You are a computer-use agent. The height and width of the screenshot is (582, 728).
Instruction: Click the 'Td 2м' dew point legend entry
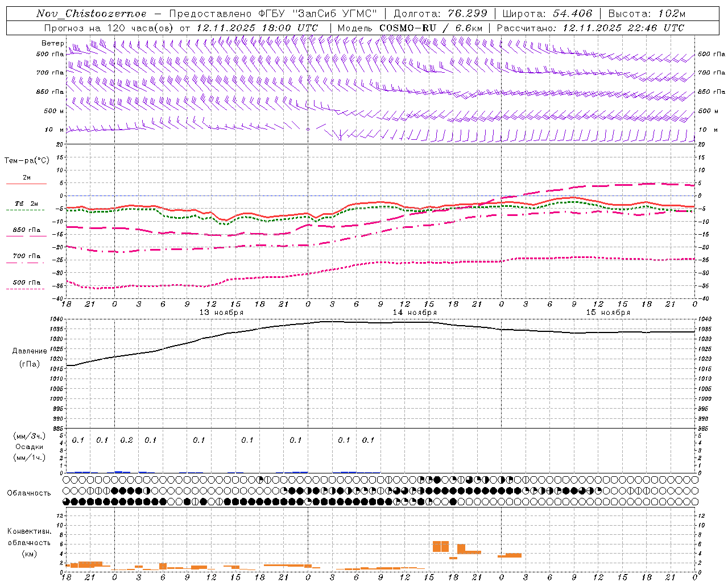click(x=27, y=203)
